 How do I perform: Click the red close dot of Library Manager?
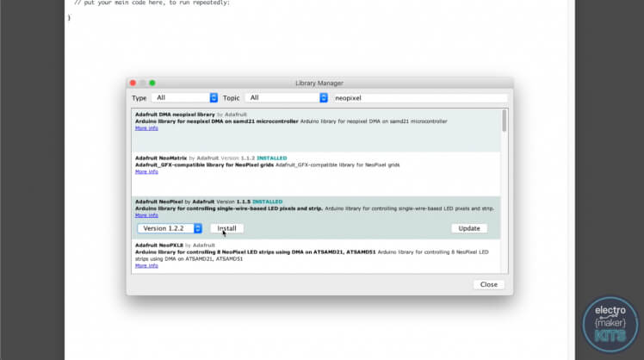pos(133,83)
